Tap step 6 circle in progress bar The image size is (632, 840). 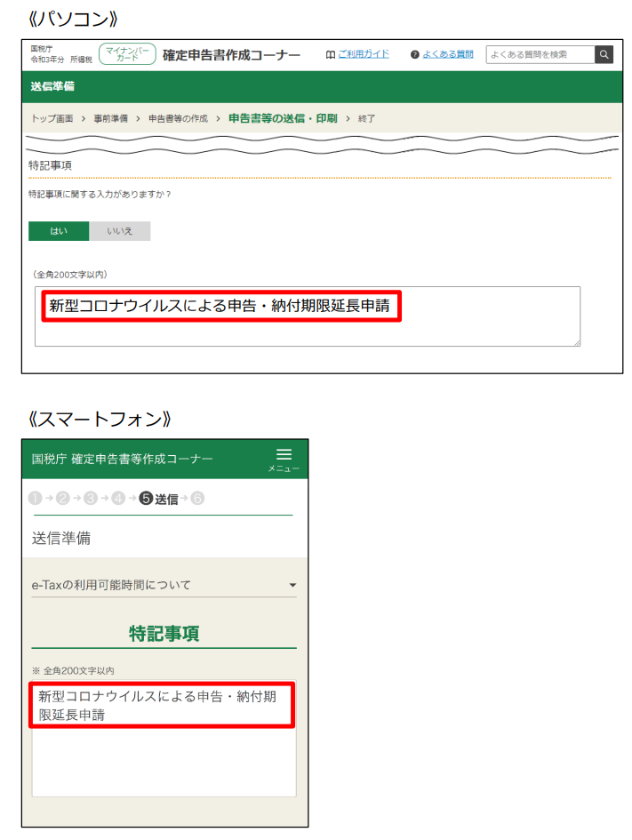[197, 499]
